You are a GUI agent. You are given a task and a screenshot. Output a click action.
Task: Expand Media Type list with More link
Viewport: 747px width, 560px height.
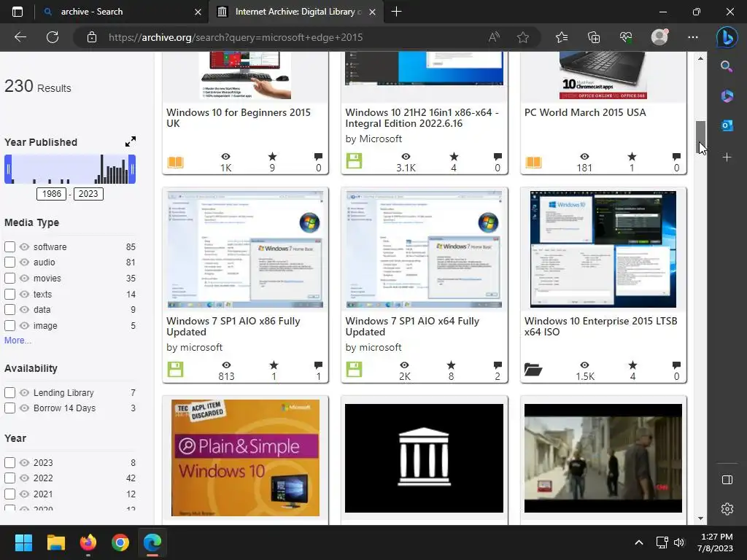(18, 341)
